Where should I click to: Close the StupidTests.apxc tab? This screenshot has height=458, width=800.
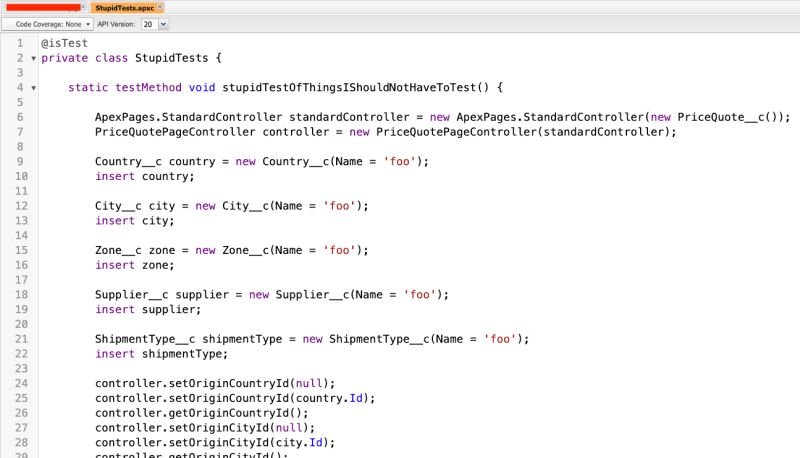pos(160,7)
